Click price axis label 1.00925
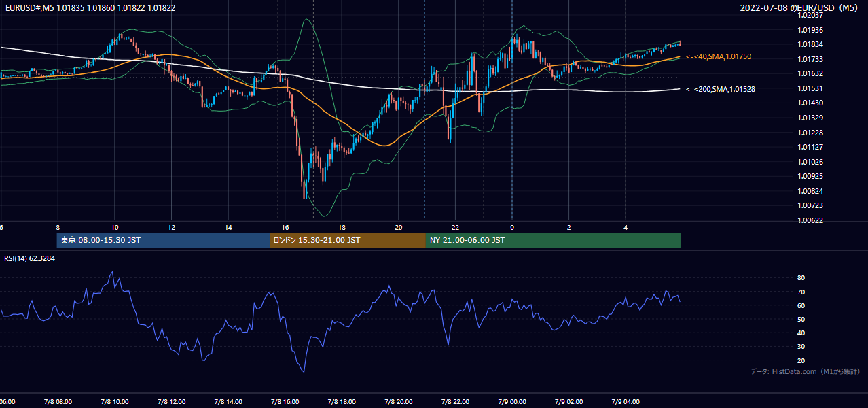868x408 pixels. point(810,176)
